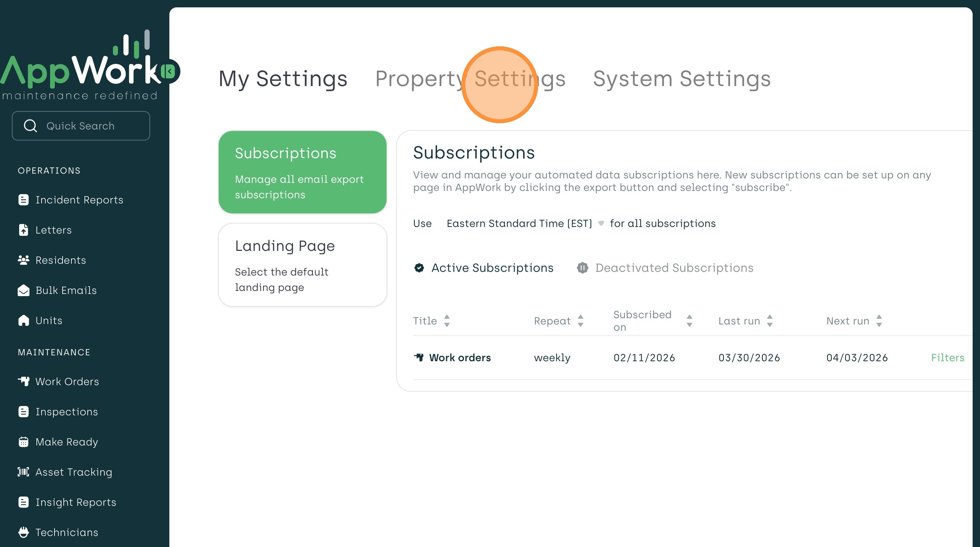Switch to the Property Settings tab

(x=470, y=79)
